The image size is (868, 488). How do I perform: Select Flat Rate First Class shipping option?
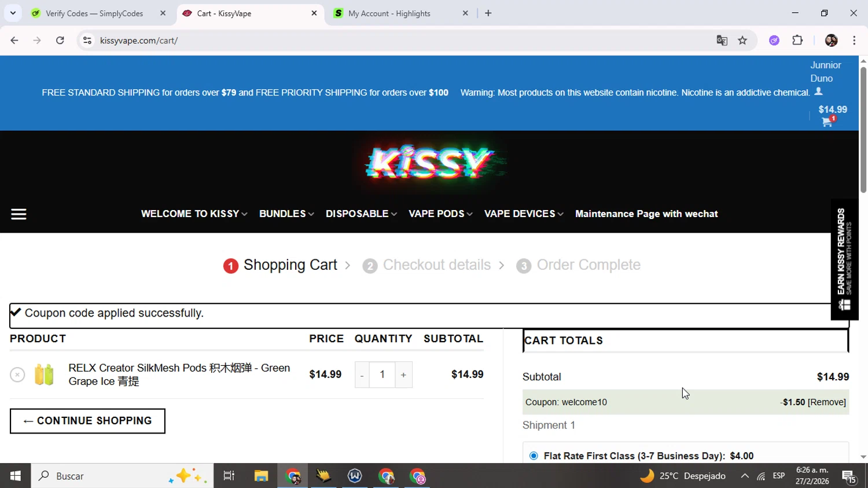[x=534, y=456]
